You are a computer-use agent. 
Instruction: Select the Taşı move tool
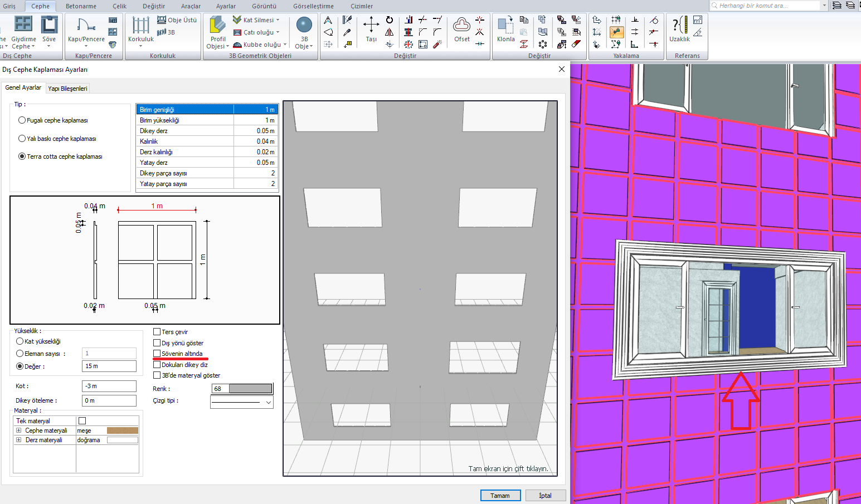371,25
